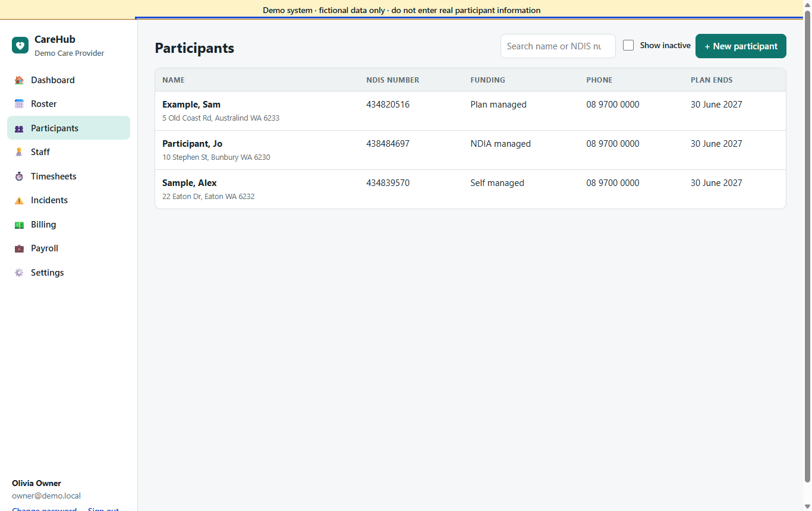This screenshot has width=812, height=511.
Task: Click the CareHub heart logo icon
Action: pyautogui.click(x=20, y=45)
